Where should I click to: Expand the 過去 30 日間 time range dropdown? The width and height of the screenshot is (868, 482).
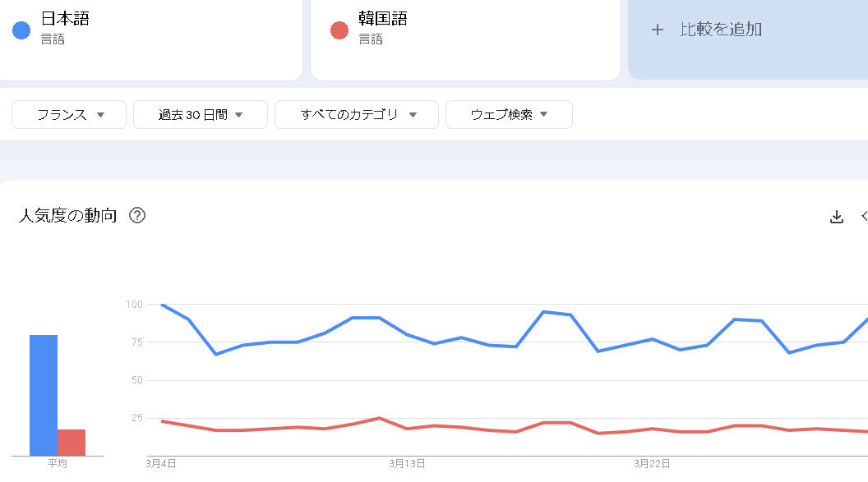click(x=201, y=115)
